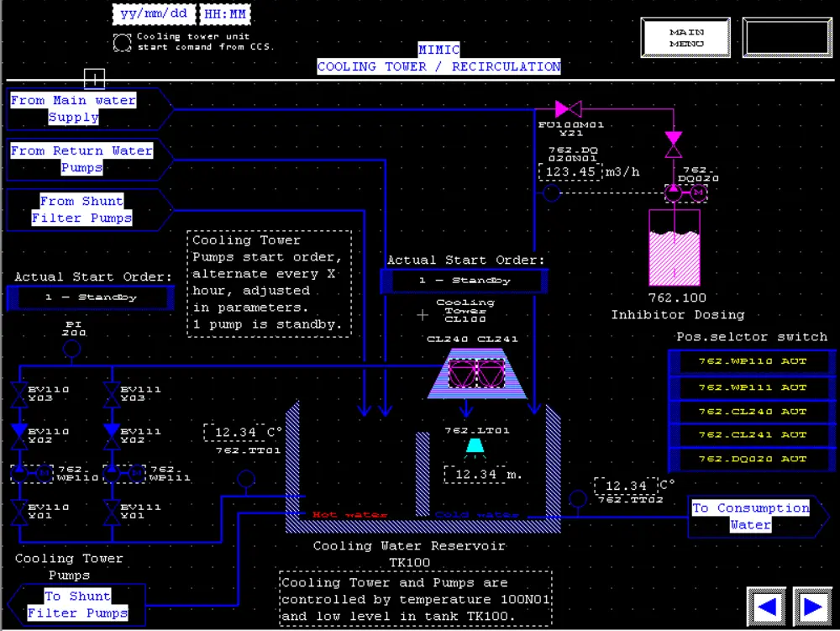
Task: Click the FU100M01 magenta valve symbol
Action: (569, 108)
